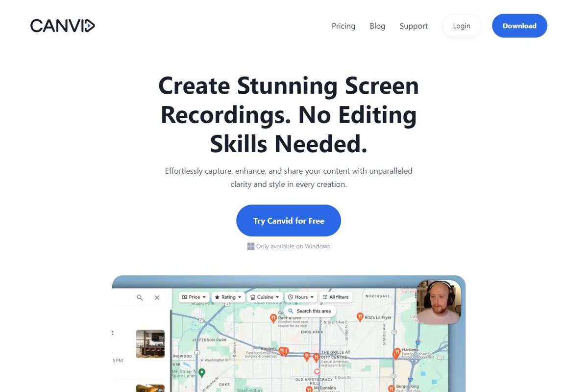
Task: Open the Pricing page
Action: [343, 26]
